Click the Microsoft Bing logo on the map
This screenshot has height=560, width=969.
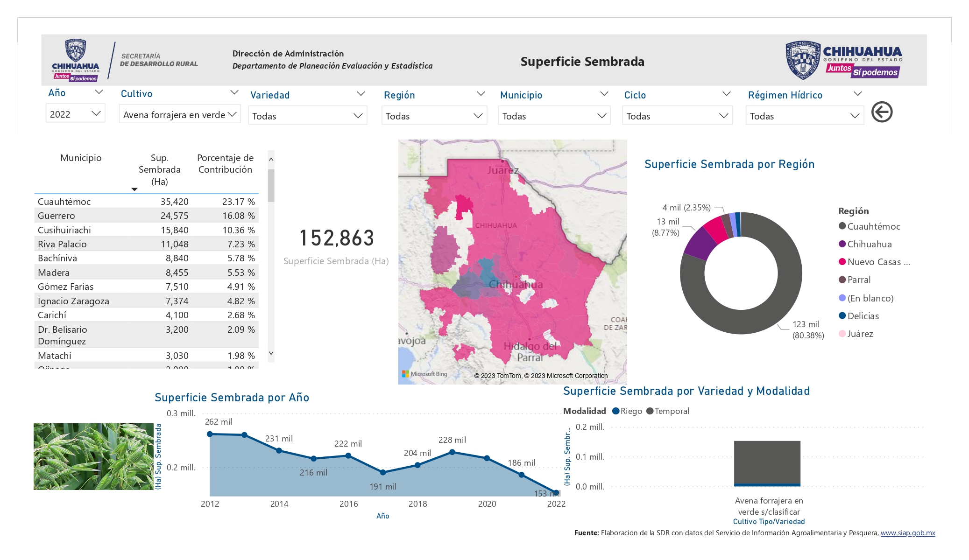pyautogui.click(x=424, y=374)
